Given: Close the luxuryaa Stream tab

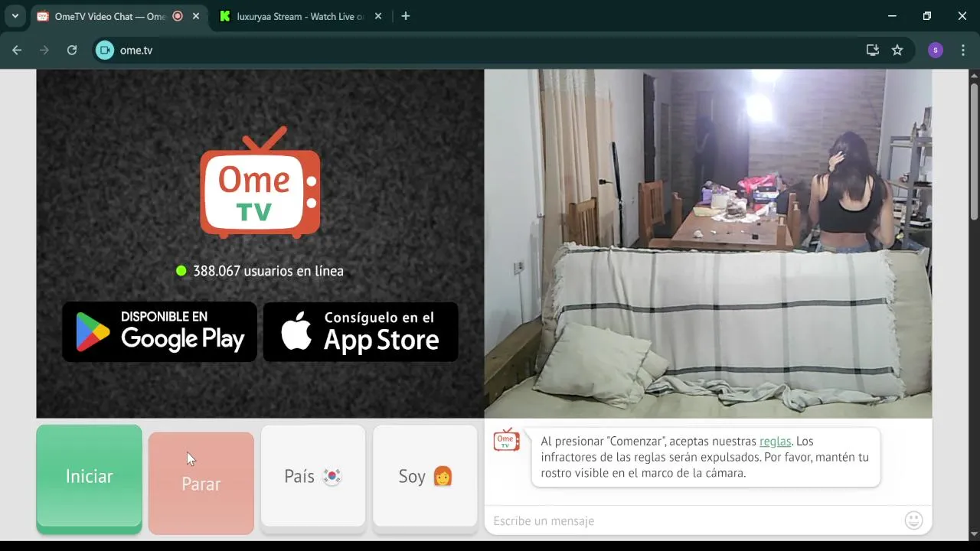Looking at the screenshot, I should (380, 16).
